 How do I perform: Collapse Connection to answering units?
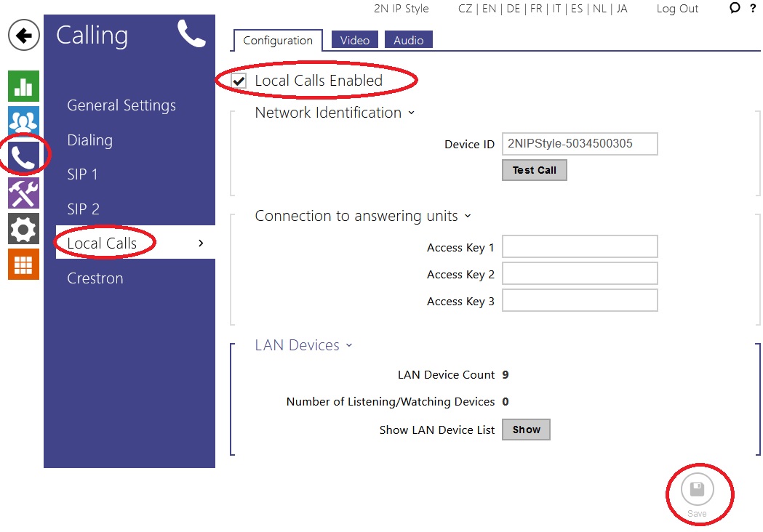tap(466, 216)
